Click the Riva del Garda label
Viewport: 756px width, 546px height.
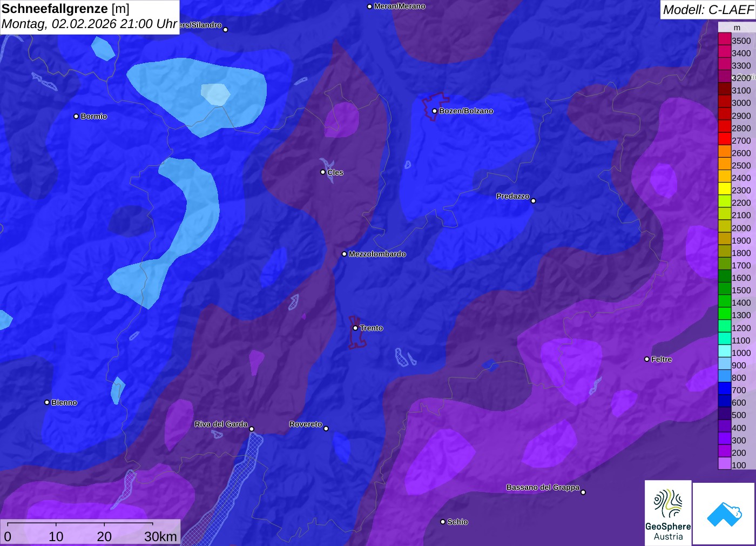221,424
